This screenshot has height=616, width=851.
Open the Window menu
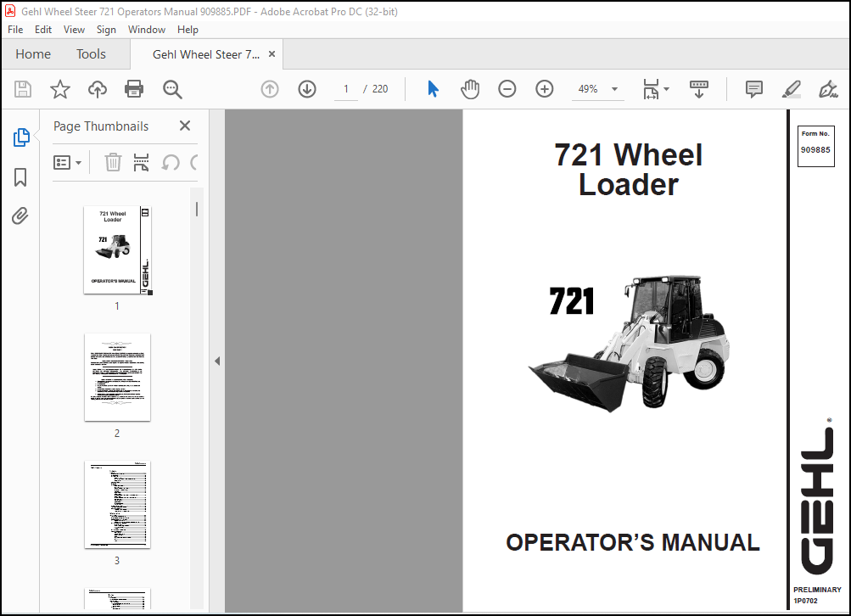click(x=147, y=30)
